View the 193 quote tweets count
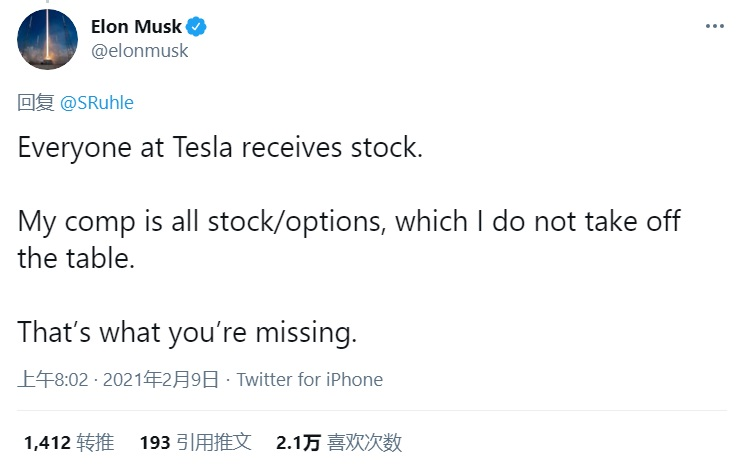The width and height of the screenshot is (737, 467). pos(155,443)
